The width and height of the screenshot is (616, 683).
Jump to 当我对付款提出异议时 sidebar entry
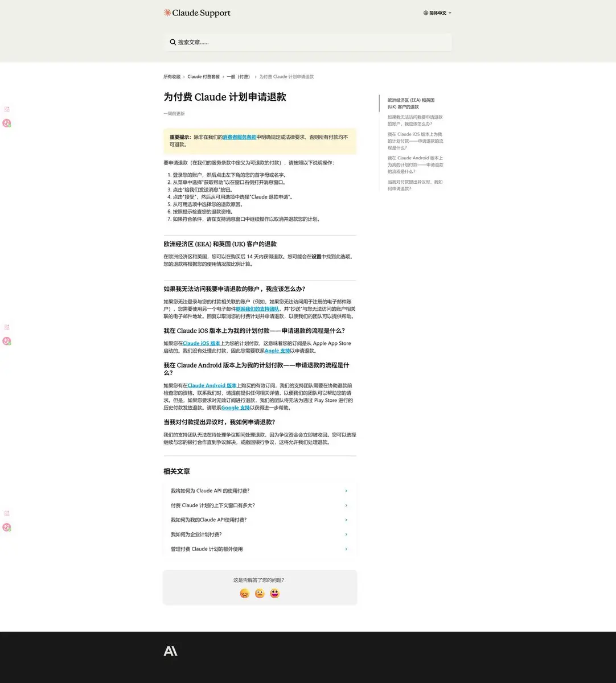(x=415, y=186)
